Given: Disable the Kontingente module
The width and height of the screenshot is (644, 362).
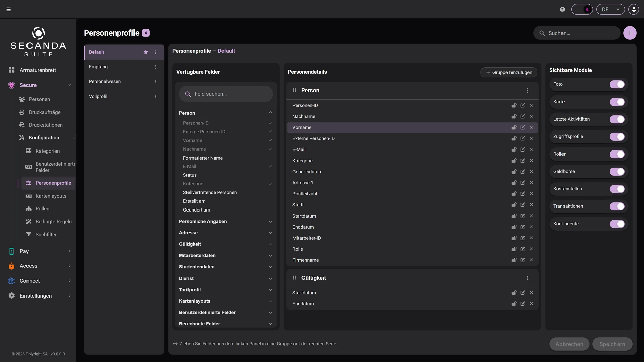Looking at the screenshot, I should click(x=617, y=224).
